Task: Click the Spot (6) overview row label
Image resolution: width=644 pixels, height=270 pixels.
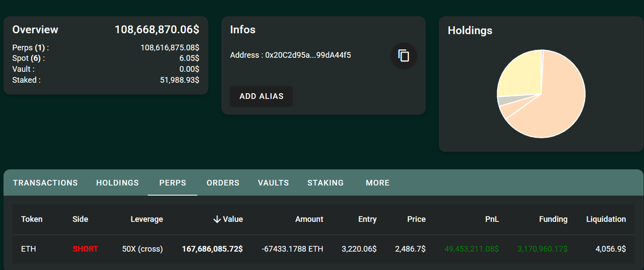Action: [x=28, y=58]
